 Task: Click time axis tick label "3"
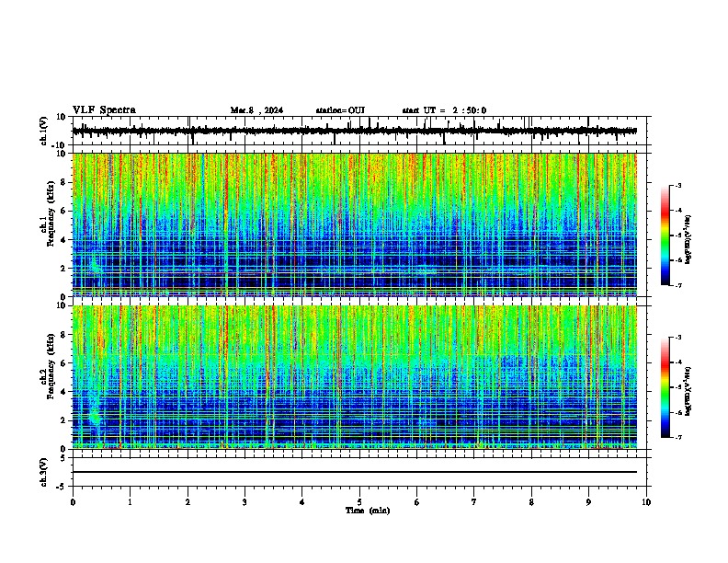point(245,502)
